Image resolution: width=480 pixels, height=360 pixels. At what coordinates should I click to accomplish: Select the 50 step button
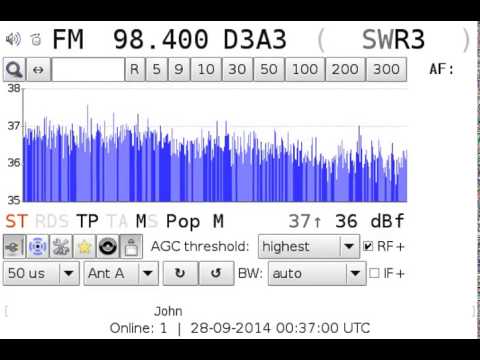coord(269,69)
